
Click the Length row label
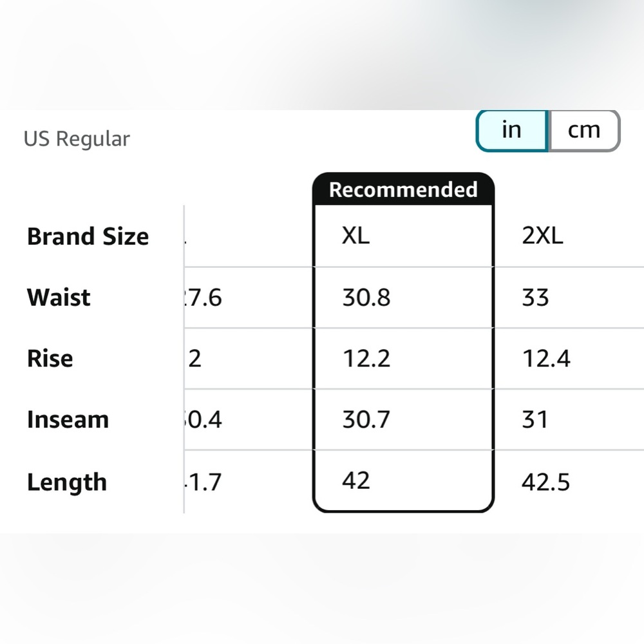pos(66,482)
